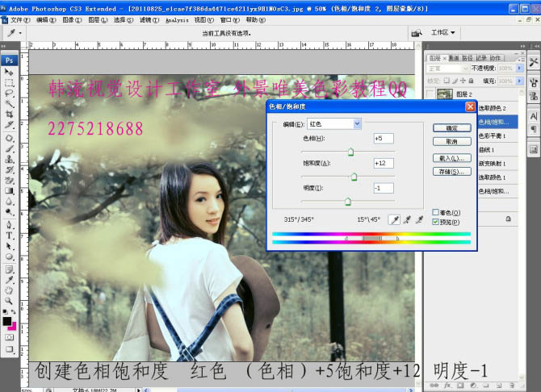541x392 pixels.
Task: Open the 编辑 color range dropdown (红色)
Action: [x=357, y=123]
